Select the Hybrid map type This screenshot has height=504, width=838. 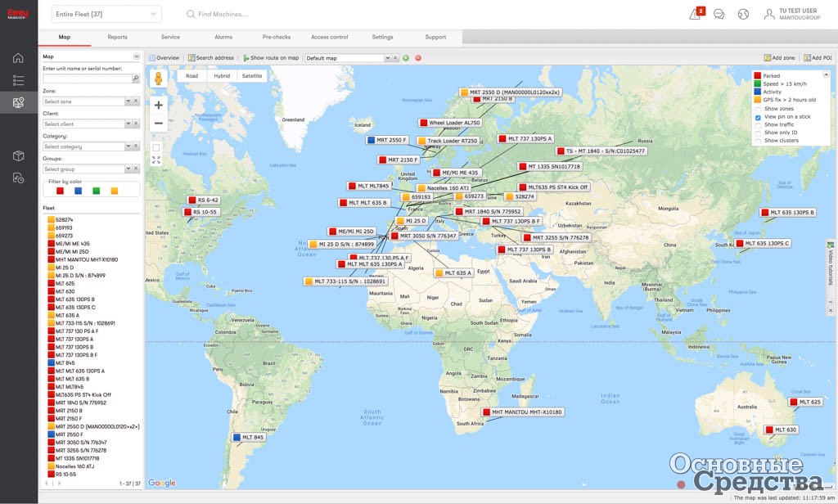[x=222, y=76]
